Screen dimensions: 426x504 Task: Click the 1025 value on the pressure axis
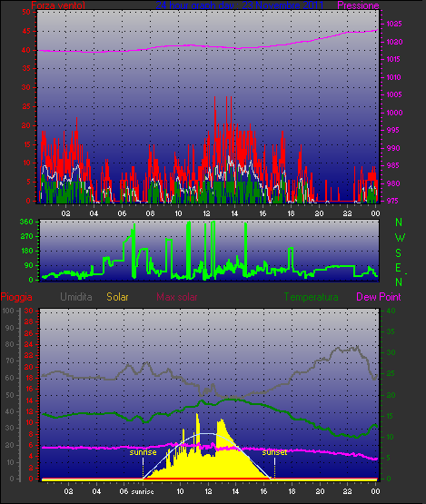click(x=394, y=24)
